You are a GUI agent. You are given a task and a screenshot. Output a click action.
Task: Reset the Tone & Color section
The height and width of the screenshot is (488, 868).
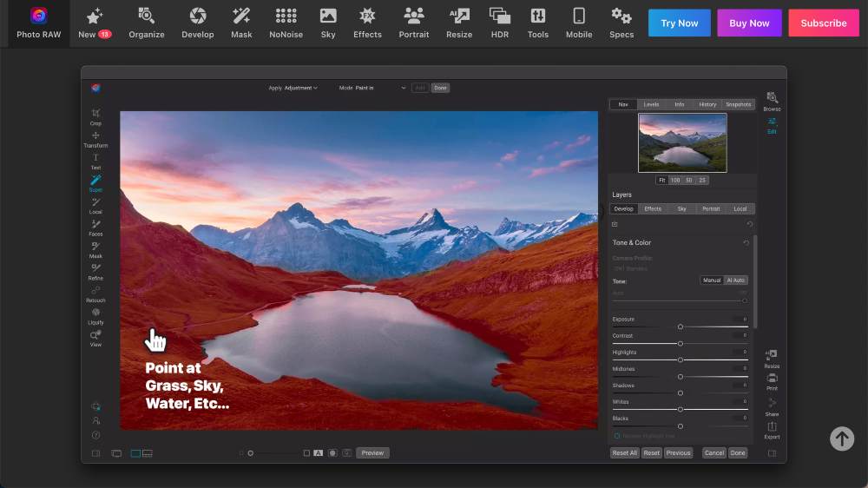746,243
